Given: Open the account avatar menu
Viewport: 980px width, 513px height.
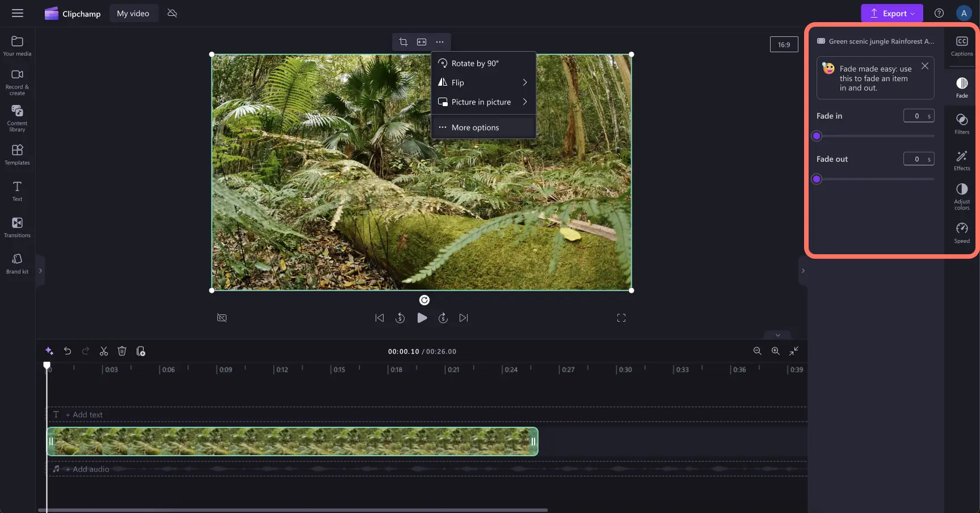Looking at the screenshot, I should pos(964,13).
